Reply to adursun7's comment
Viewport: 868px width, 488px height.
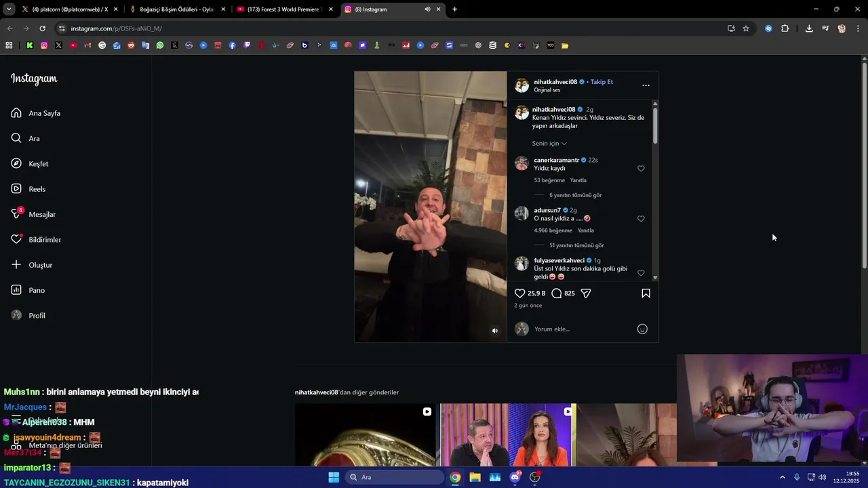click(x=585, y=230)
